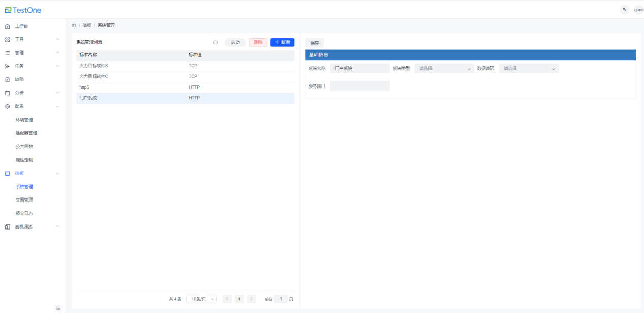Viewport: 644px width, 313px height.
Task: Expand the 真机调试 menu chevron
Action: coord(57,226)
